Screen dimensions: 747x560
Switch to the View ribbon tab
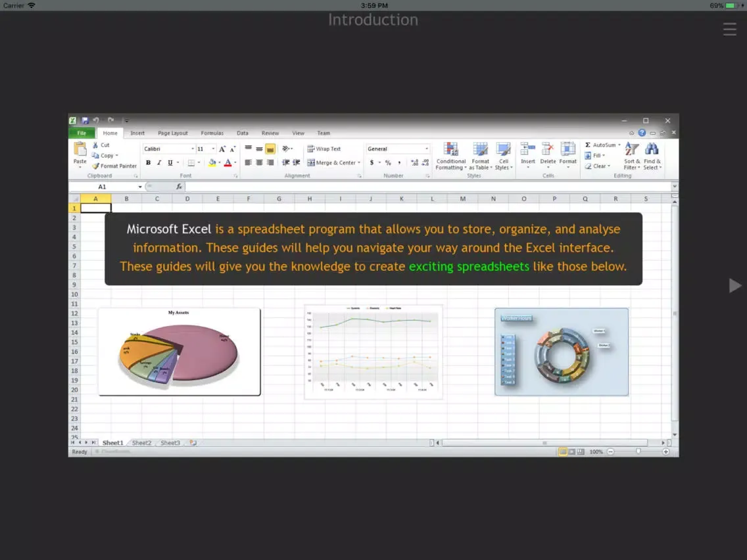point(299,133)
